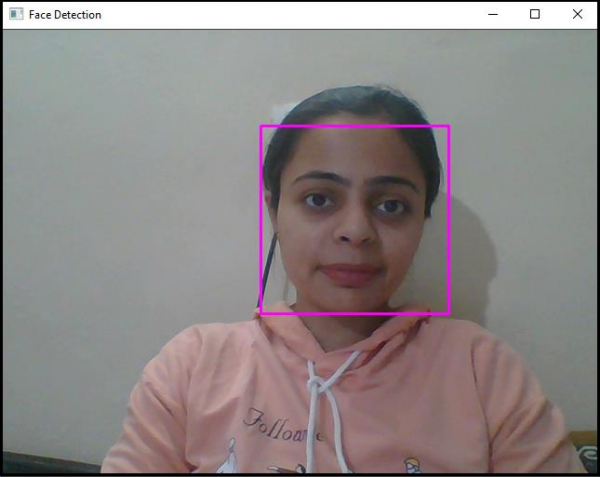Open the Face Detection window system icon
600x477 pixels.
tap(16, 15)
